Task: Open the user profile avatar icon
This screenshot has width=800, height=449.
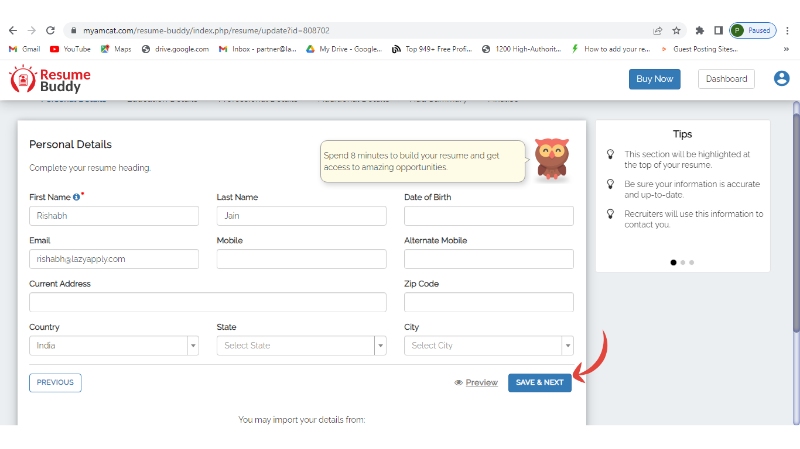Action: click(x=781, y=79)
